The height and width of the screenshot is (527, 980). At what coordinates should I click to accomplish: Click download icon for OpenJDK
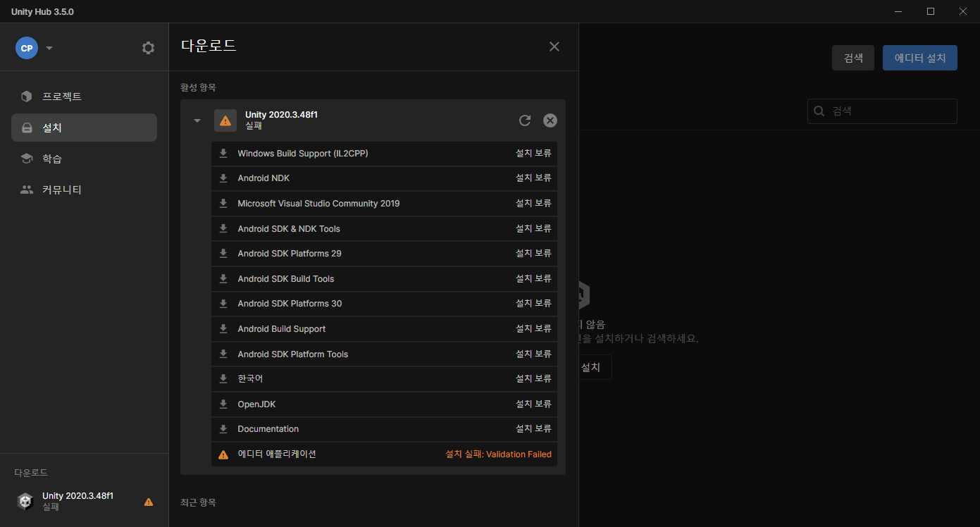(x=223, y=404)
